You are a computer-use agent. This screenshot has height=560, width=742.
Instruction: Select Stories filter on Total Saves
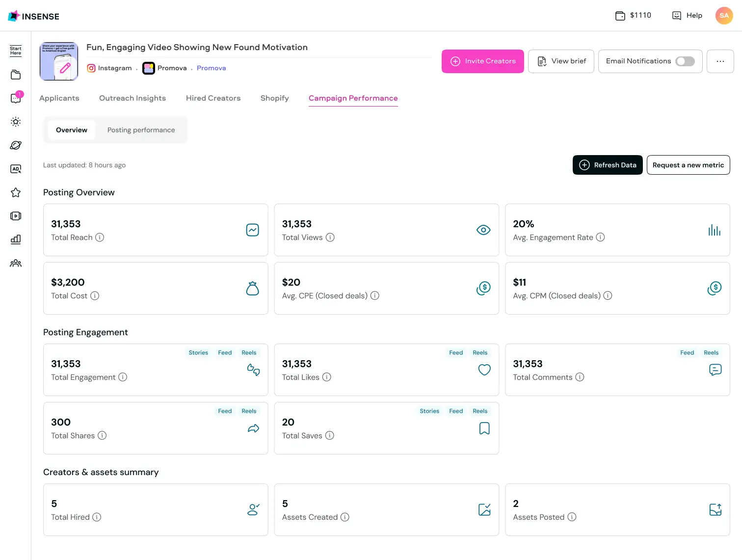click(x=429, y=411)
